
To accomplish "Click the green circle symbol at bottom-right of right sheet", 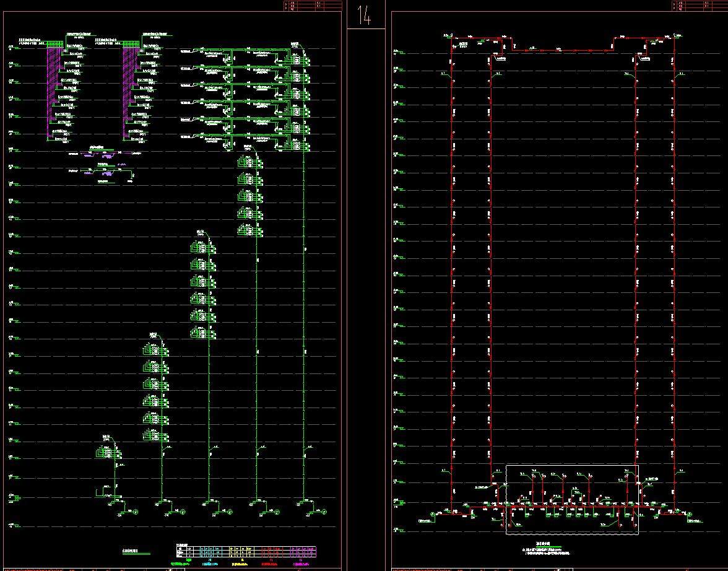I will 690,513.
